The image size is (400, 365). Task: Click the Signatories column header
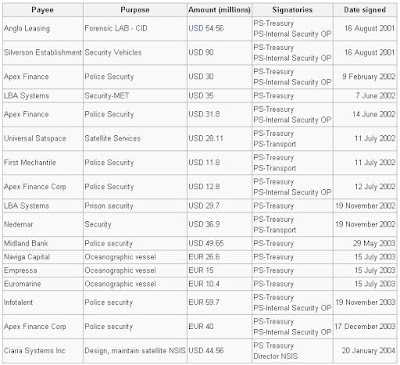click(x=292, y=10)
